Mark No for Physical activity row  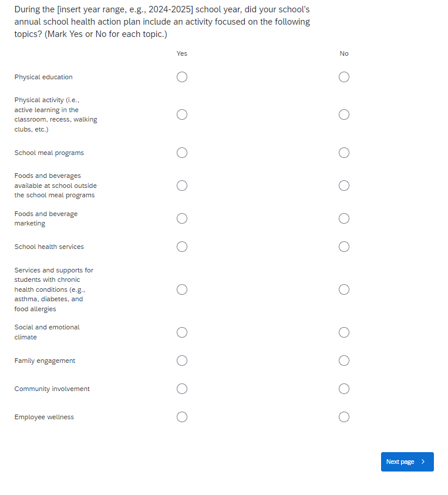click(344, 115)
